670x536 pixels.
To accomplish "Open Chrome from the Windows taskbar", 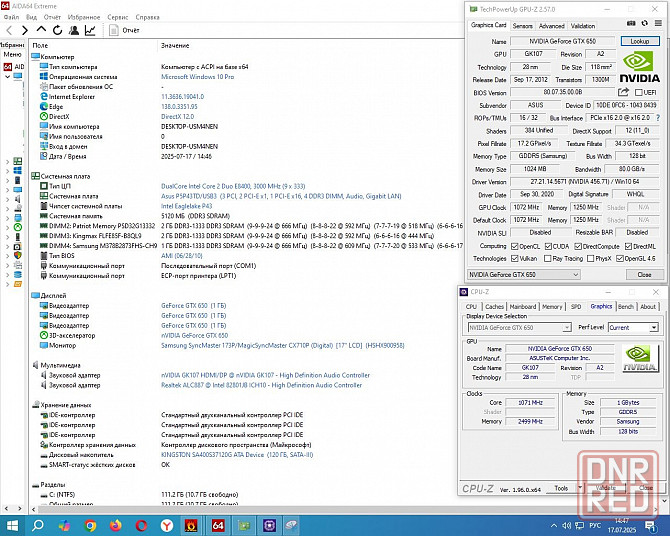I will click(91, 525).
